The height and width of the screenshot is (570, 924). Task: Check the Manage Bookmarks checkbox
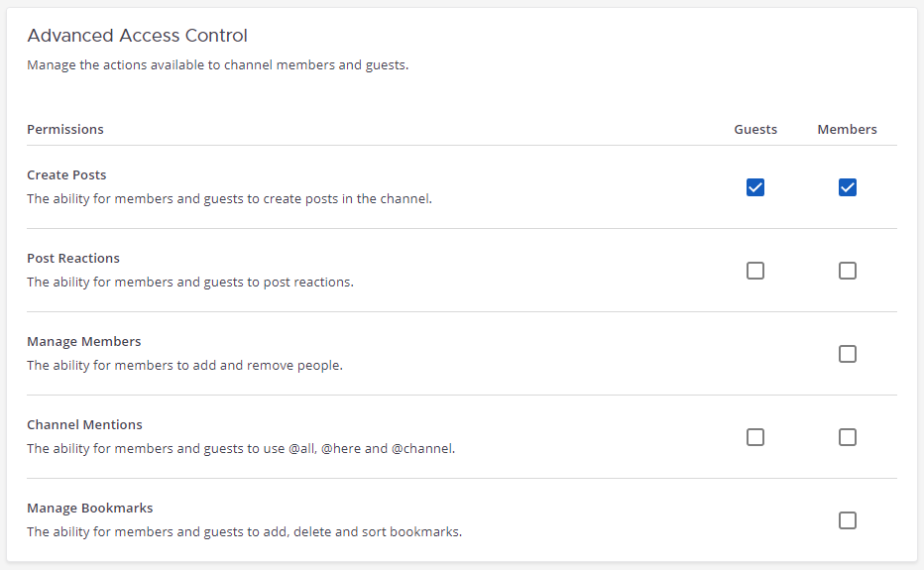point(848,520)
